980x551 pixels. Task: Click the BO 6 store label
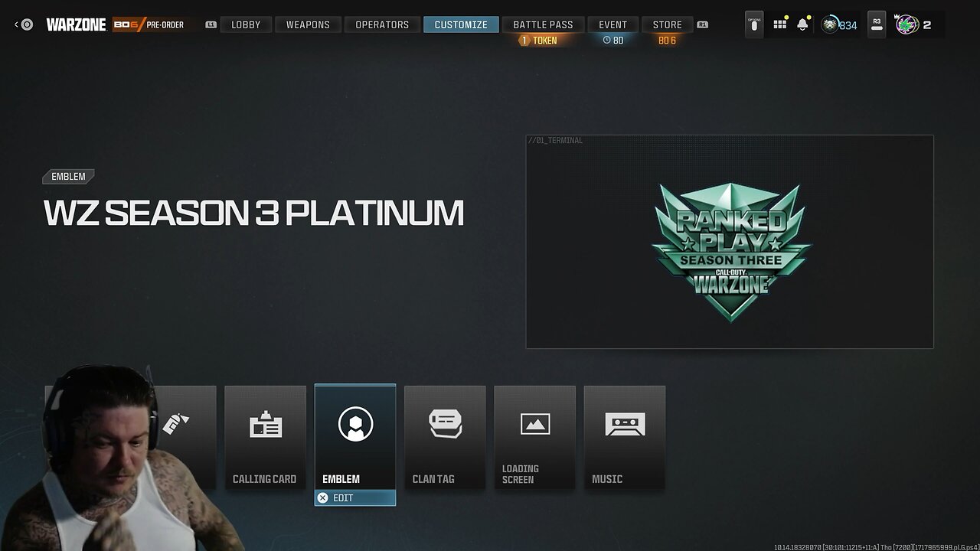click(667, 41)
